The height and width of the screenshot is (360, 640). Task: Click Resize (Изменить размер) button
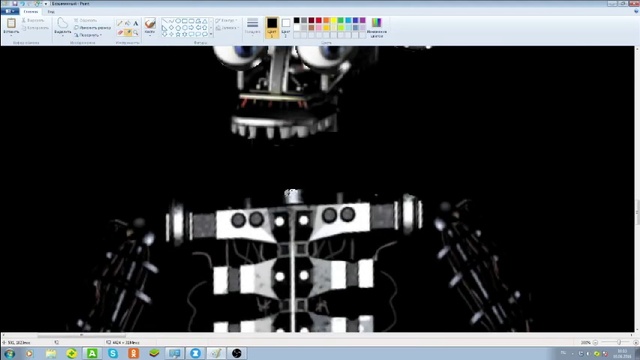coord(92,28)
